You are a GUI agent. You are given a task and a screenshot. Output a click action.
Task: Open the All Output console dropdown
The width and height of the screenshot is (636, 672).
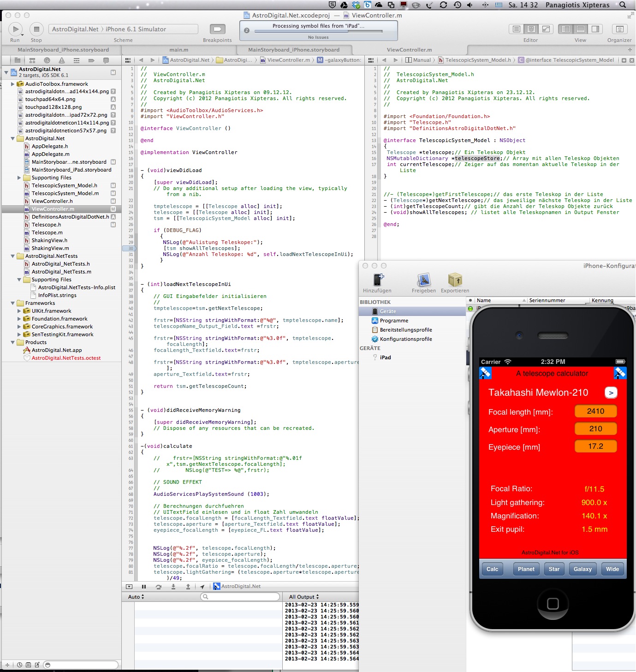[304, 597]
